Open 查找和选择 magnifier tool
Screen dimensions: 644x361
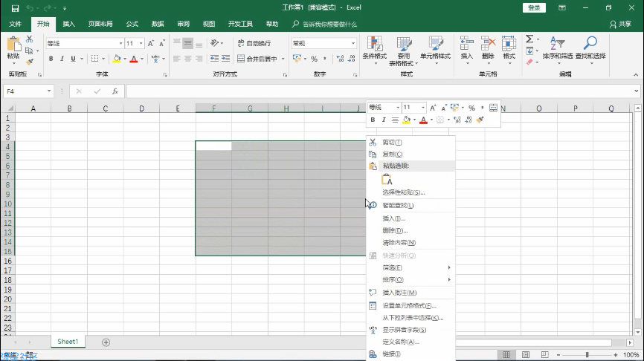point(590,44)
